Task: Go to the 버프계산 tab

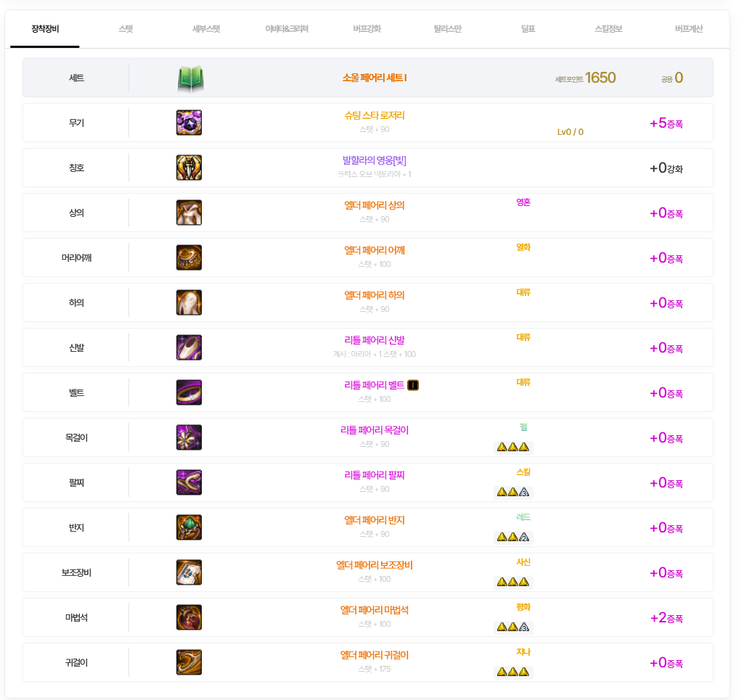Action: coord(688,29)
